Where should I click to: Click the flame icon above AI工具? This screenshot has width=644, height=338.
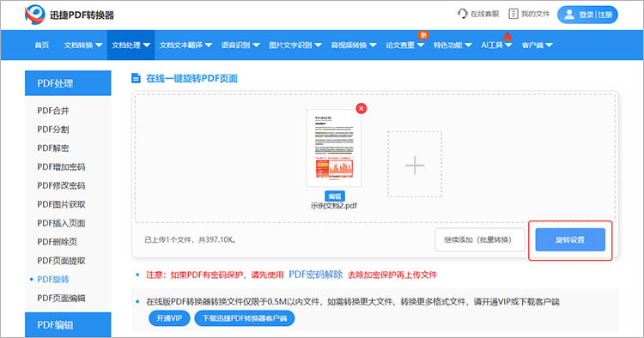tap(507, 37)
